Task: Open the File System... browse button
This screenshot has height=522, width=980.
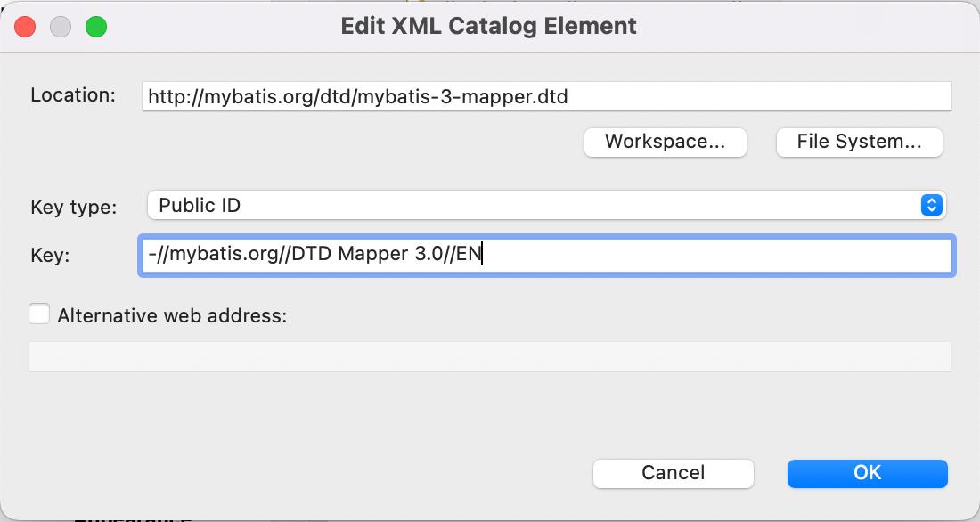Action: click(859, 142)
